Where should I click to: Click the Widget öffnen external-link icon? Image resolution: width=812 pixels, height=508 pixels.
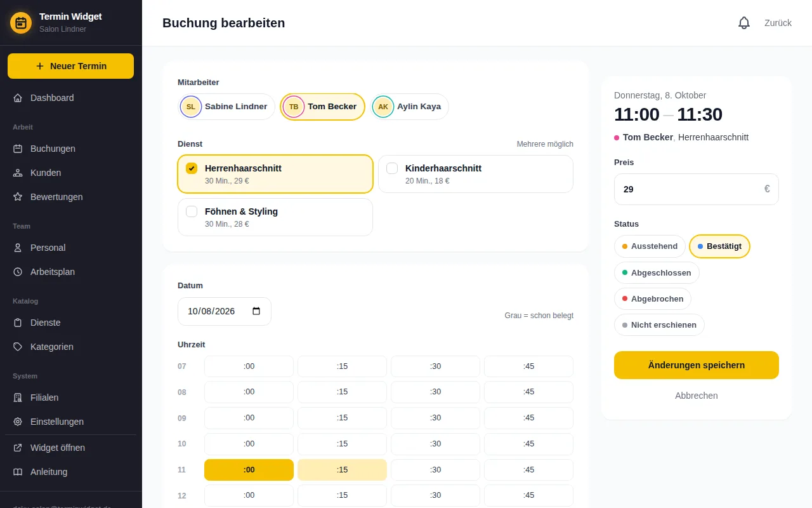pyautogui.click(x=18, y=448)
